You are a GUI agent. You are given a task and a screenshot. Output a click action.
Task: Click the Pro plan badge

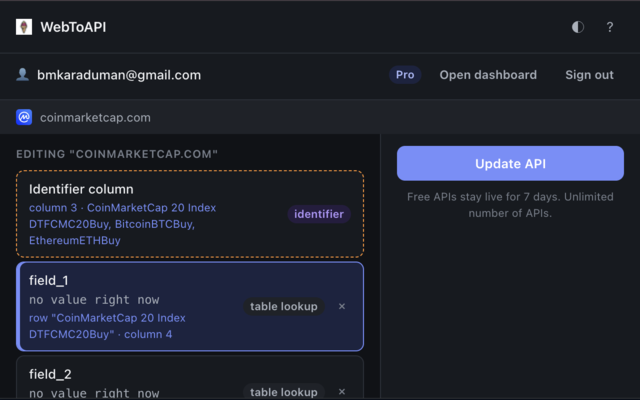pos(405,75)
